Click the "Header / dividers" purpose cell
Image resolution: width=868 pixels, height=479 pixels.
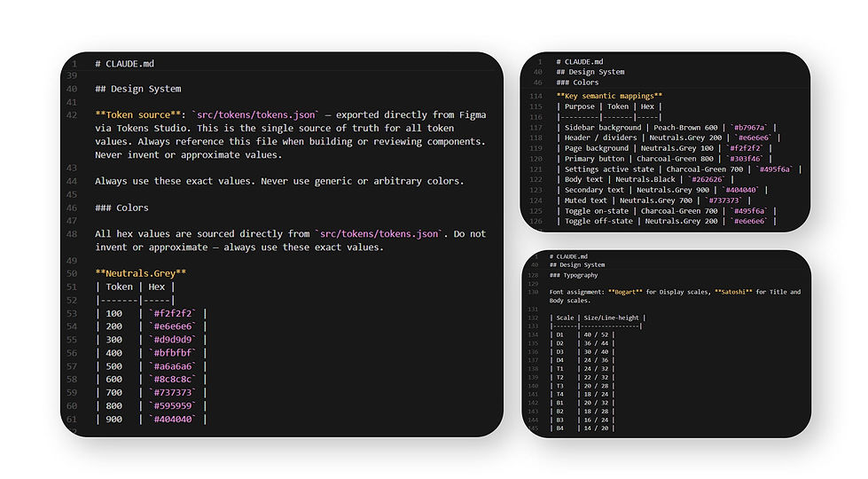[x=600, y=137]
